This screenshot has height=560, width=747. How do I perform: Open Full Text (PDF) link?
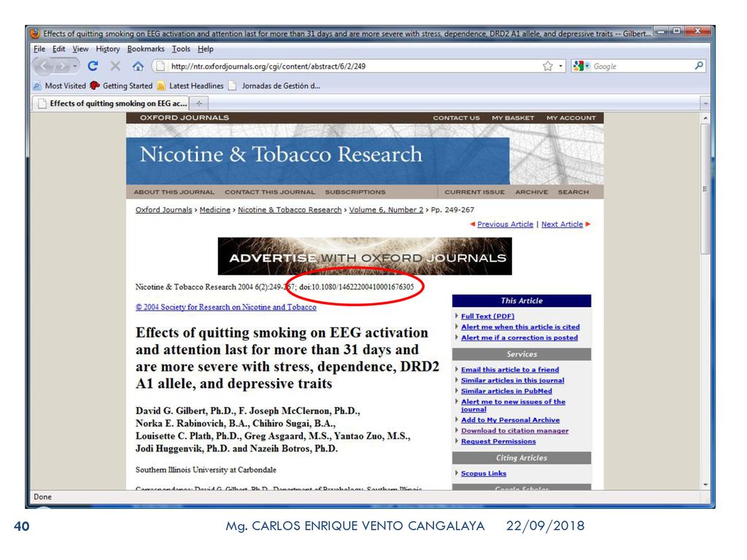(x=487, y=316)
